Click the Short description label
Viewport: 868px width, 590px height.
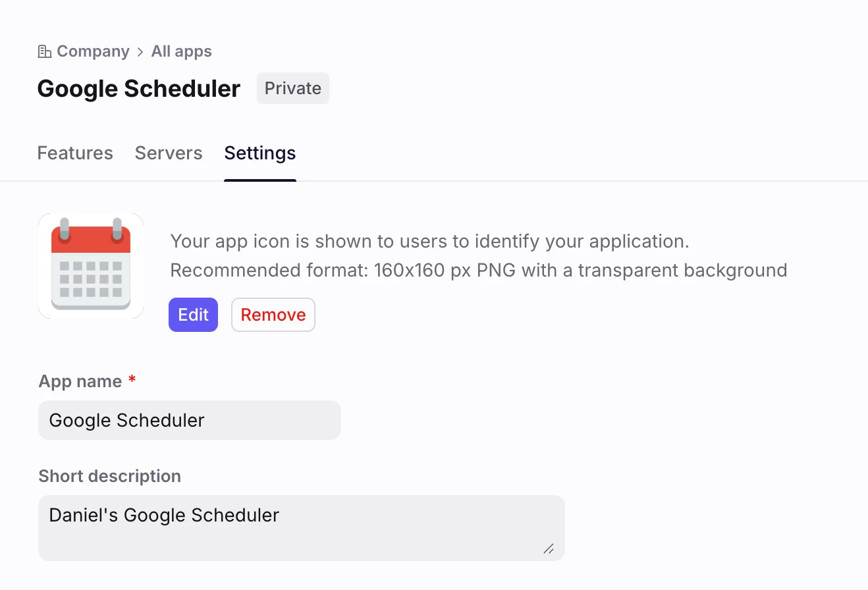tap(110, 476)
